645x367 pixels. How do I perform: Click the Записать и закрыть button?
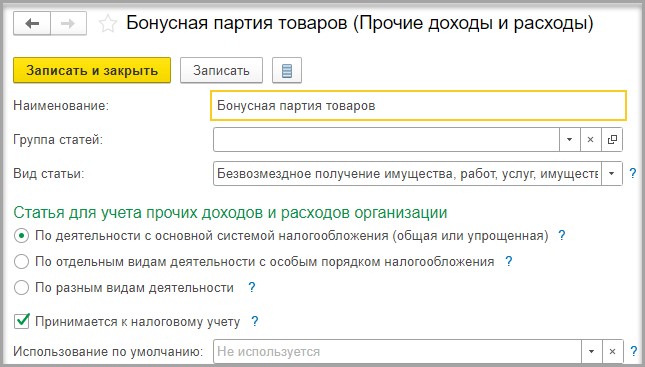click(92, 70)
